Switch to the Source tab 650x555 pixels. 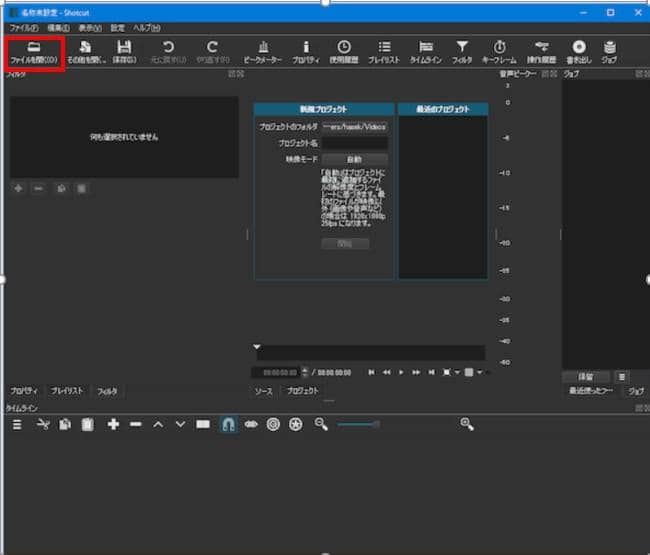pos(264,391)
